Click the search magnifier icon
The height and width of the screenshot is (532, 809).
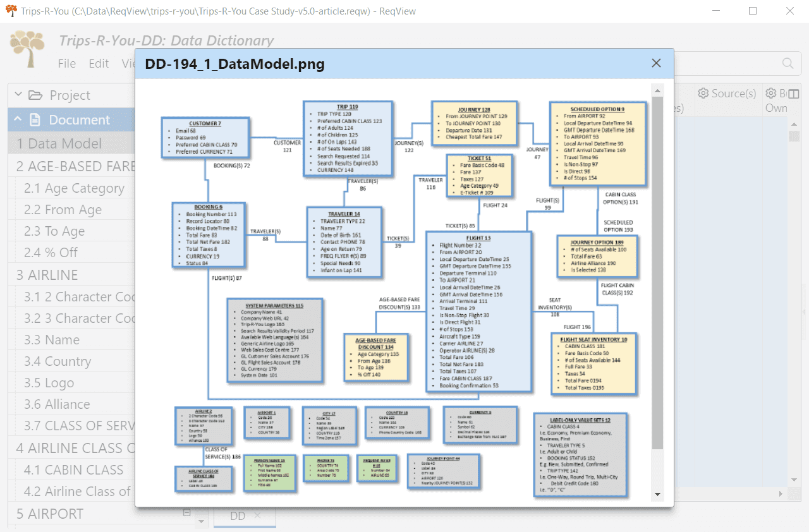[x=788, y=63]
